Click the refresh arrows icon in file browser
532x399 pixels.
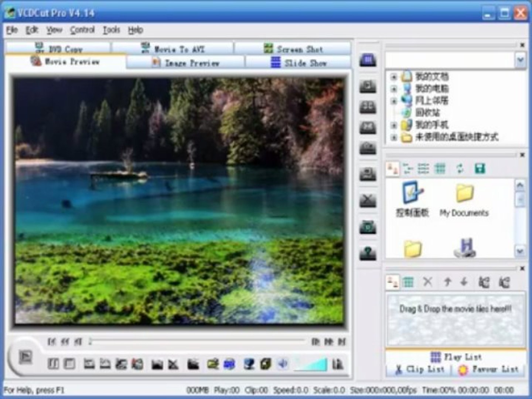(460, 169)
